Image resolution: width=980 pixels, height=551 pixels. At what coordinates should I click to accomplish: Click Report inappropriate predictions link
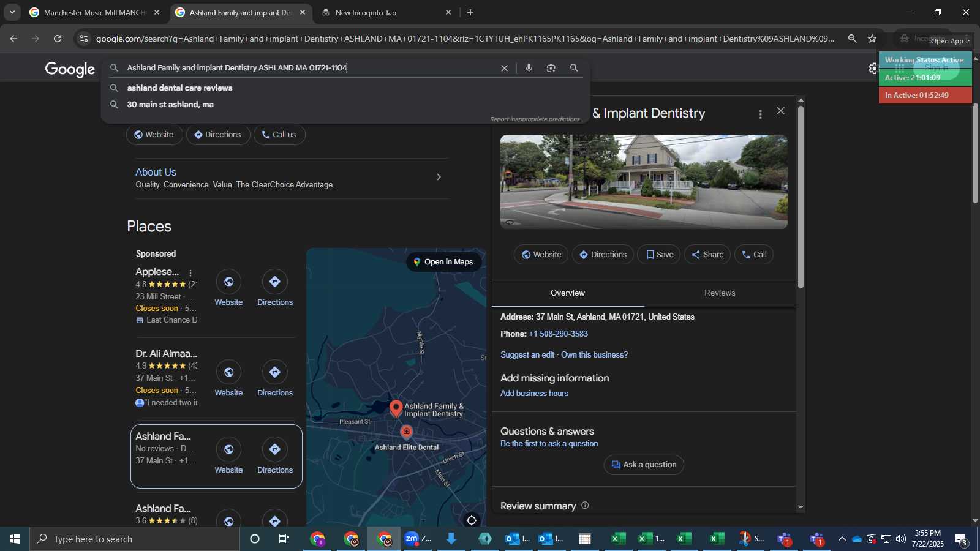click(x=535, y=119)
